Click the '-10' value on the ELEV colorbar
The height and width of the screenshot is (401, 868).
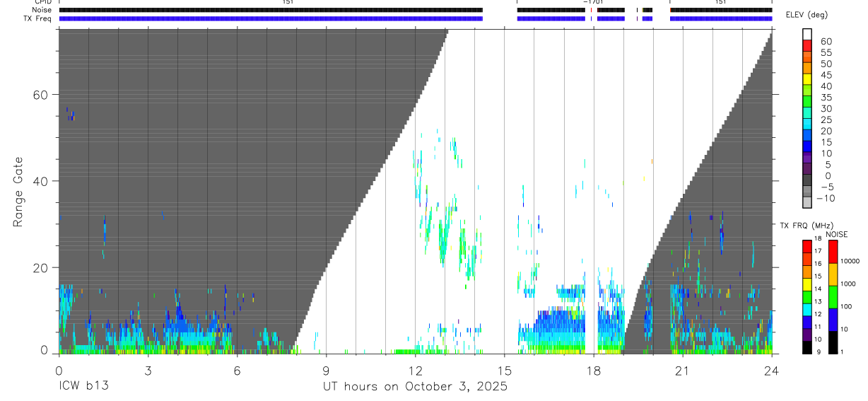pyautogui.click(x=826, y=198)
